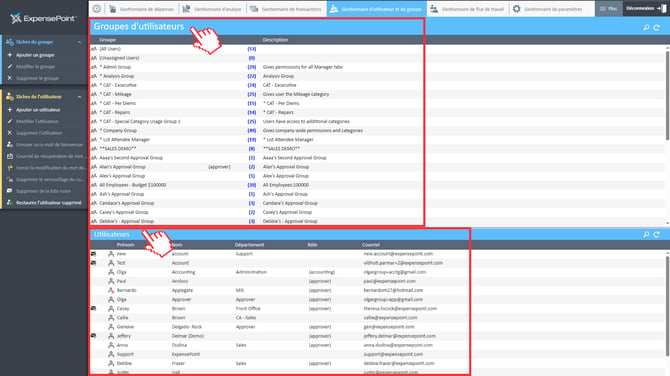The width and height of the screenshot is (670, 376).
Task: Sort by the Groupe column header
Action: click(x=108, y=40)
